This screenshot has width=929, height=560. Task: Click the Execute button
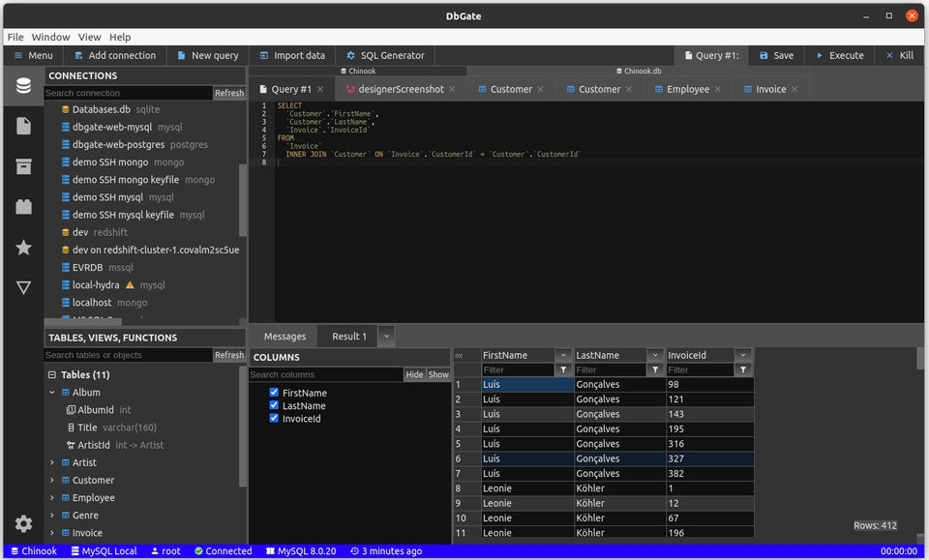click(x=838, y=55)
